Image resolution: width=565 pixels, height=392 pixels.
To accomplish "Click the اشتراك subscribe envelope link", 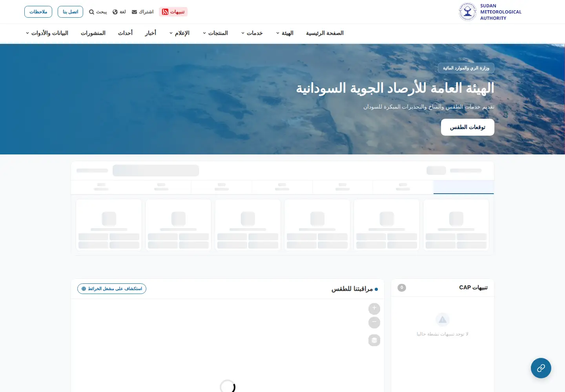I will point(142,12).
